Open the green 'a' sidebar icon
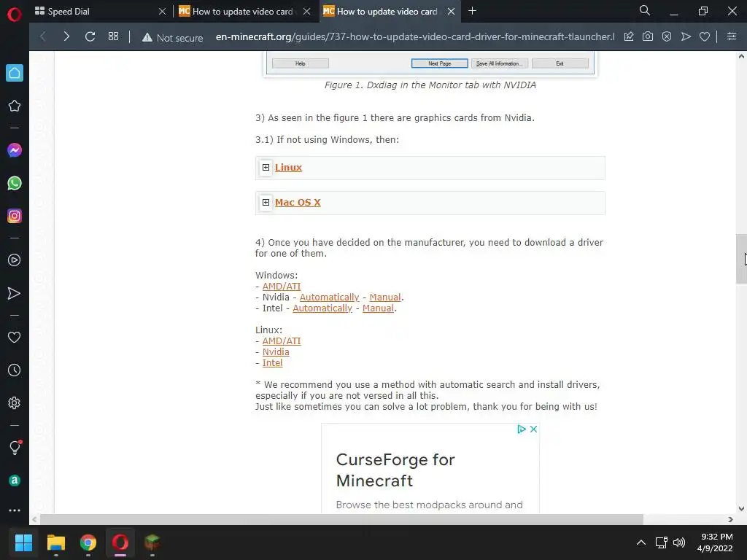This screenshot has height=560, width=747. pos(15,481)
